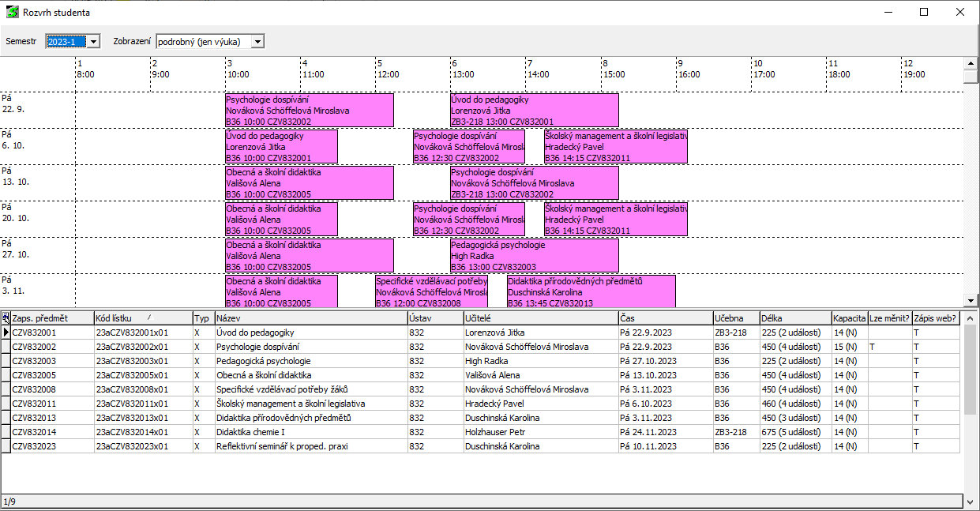980x511 pixels.
Task: Select Úvod do pedagogiky event on 22. 9.
Action: 534,111
